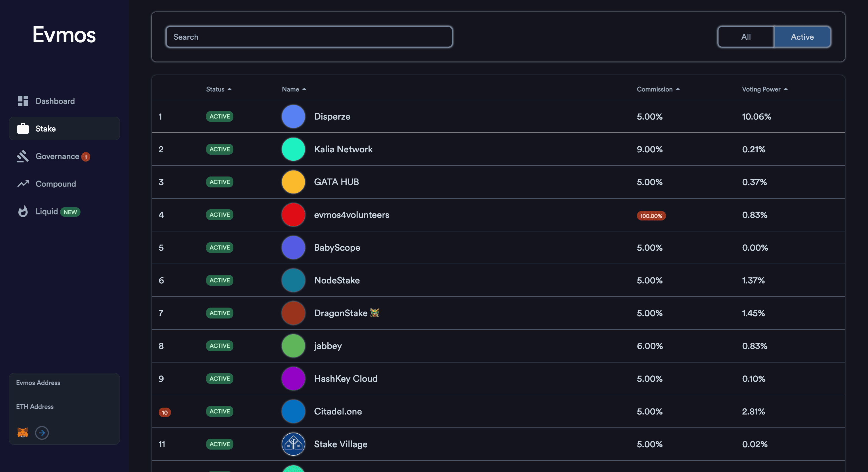The width and height of the screenshot is (868, 472).
Task: Click the Governance gavel icon
Action: click(23, 156)
